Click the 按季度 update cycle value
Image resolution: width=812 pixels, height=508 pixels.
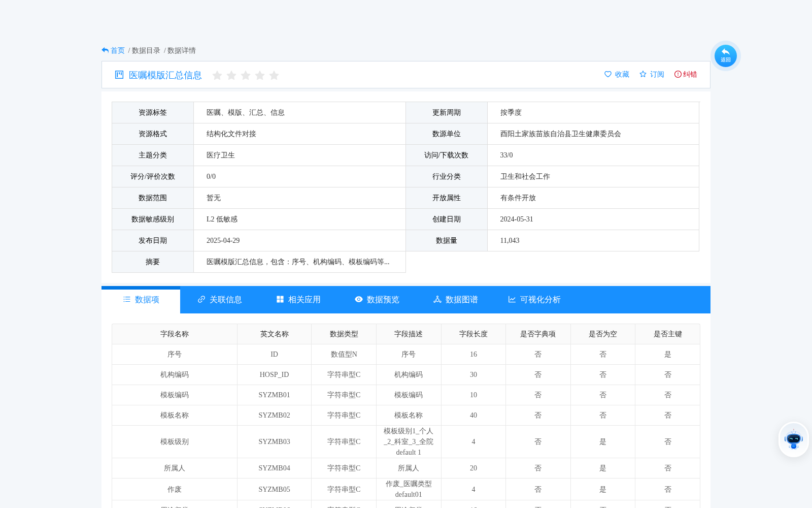tap(511, 112)
